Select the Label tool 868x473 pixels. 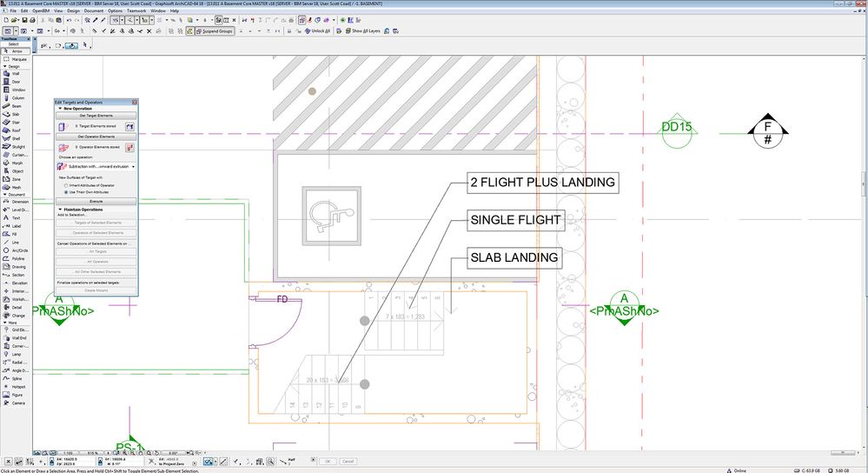[x=16, y=226]
